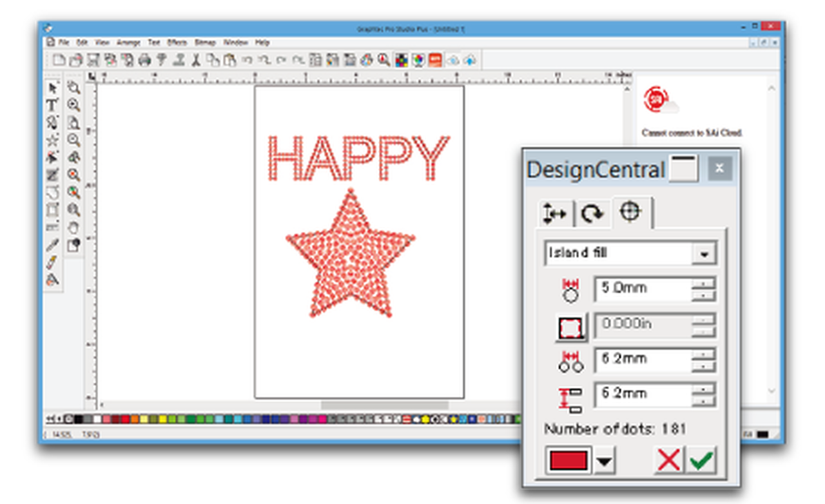Open the Effects menu
The image size is (825, 504).
[177, 43]
